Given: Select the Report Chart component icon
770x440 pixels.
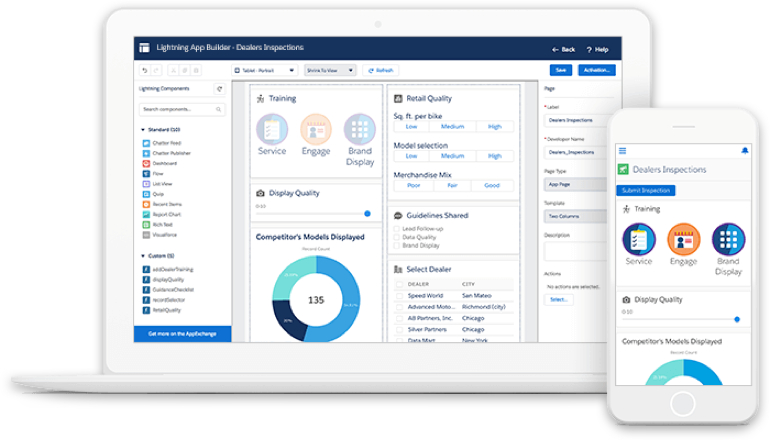Looking at the screenshot, I should point(146,215).
